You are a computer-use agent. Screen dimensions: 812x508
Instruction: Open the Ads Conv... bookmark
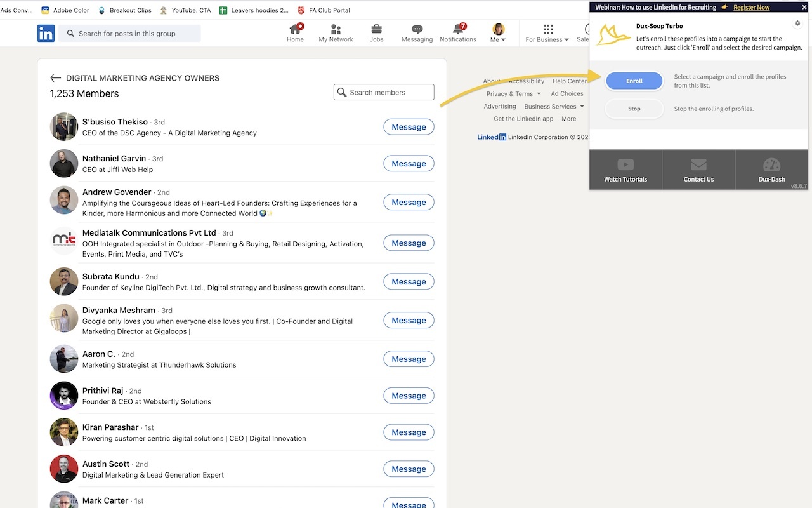point(16,10)
